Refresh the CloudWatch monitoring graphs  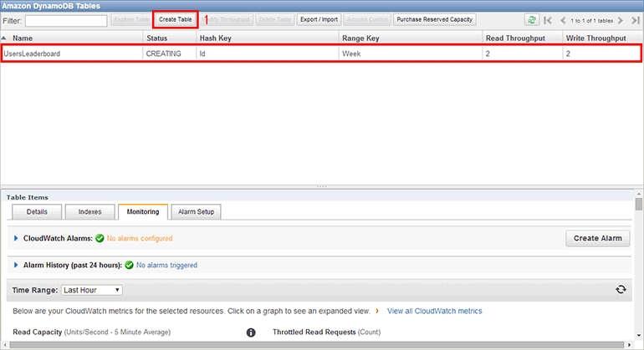point(621,289)
